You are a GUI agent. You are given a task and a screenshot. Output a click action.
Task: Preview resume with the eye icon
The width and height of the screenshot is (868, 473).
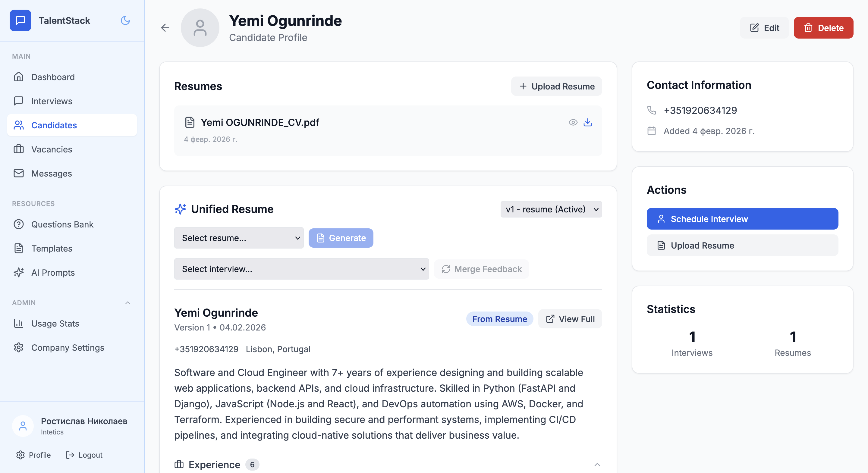573,122
